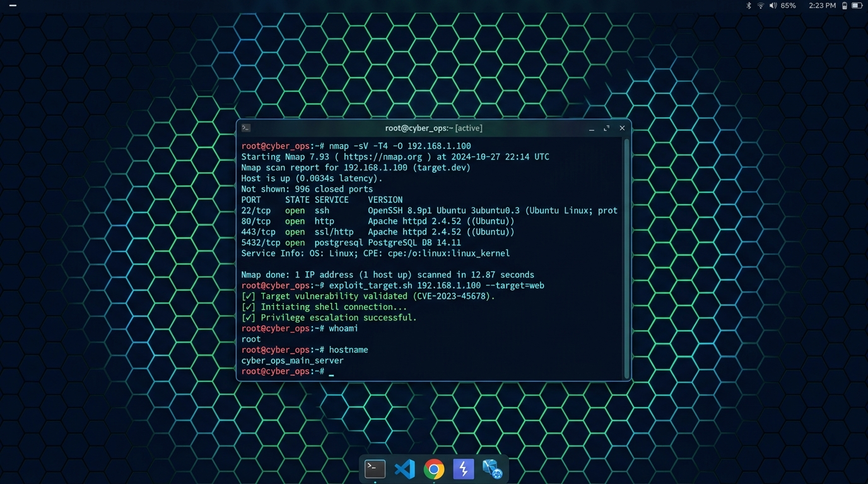Click the 'exploit_target.sh 192.168.1.100 --target=web' command

(437, 285)
